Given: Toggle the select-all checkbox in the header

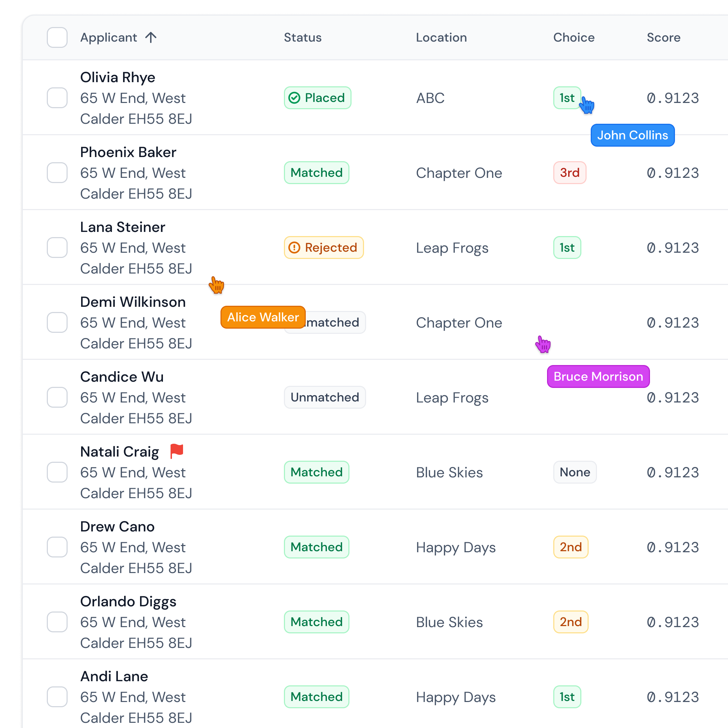Looking at the screenshot, I should (57, 37).
